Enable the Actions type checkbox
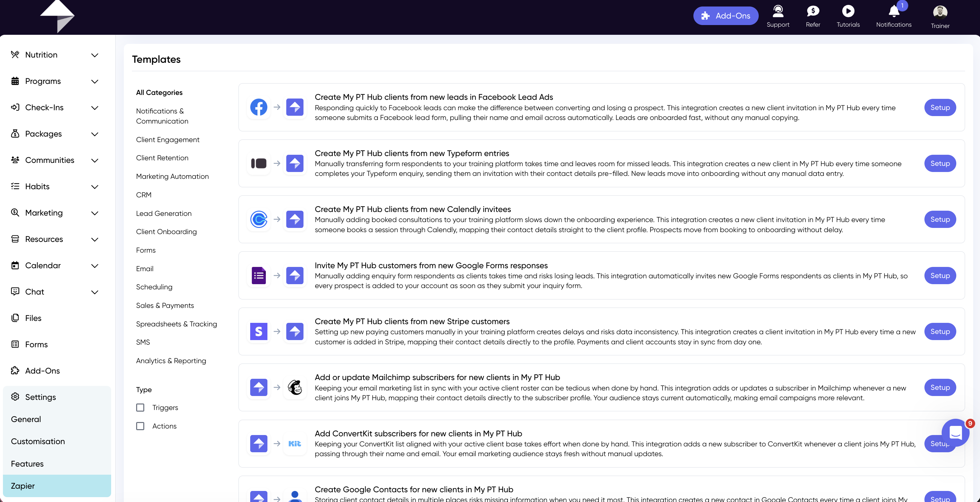Image resolution: width=980 pixels, height=502 pixels. point(140,426)
